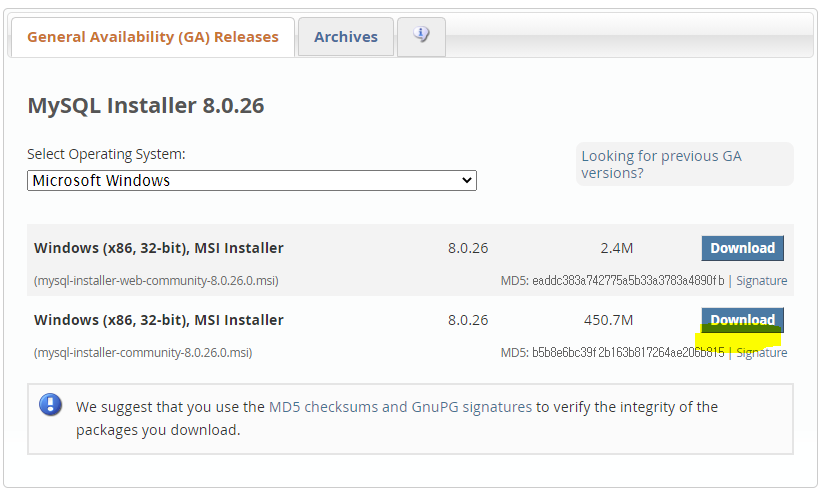
Task: Click the Select Operating System label
Action: (106, 154)
